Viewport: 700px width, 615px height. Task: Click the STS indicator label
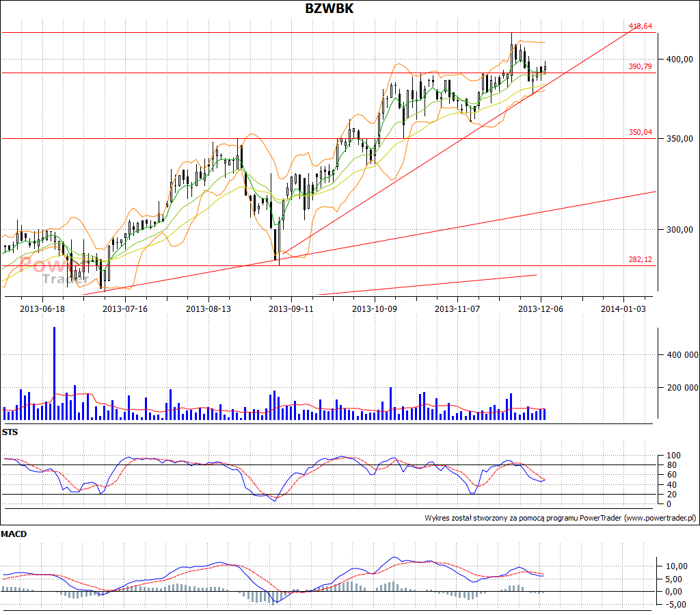tap(10, 432)
